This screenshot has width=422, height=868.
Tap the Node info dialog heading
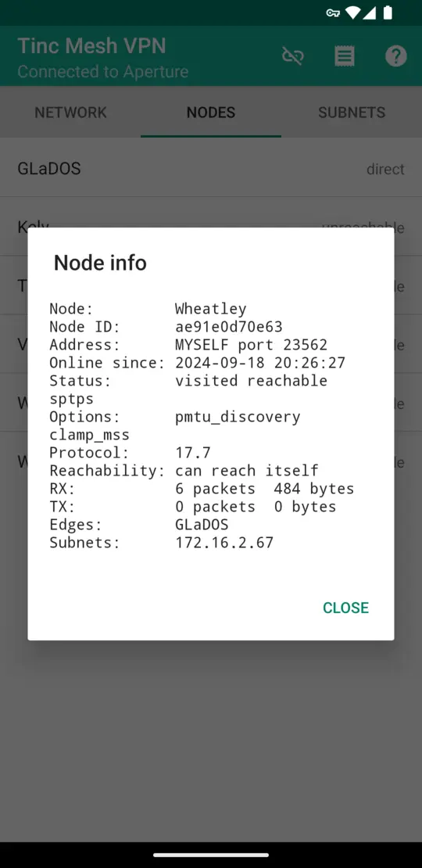pos(100,263)
